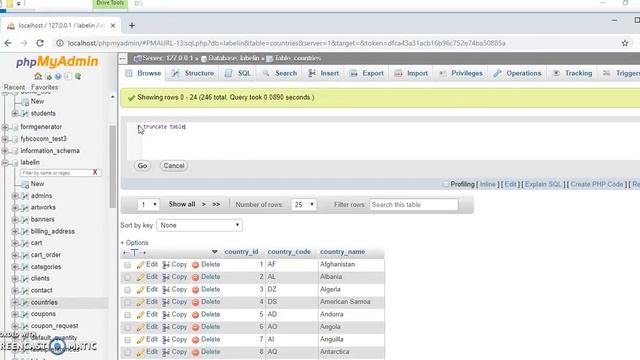
Task: Open the Operations tab
Action: (x=517, y=73)
